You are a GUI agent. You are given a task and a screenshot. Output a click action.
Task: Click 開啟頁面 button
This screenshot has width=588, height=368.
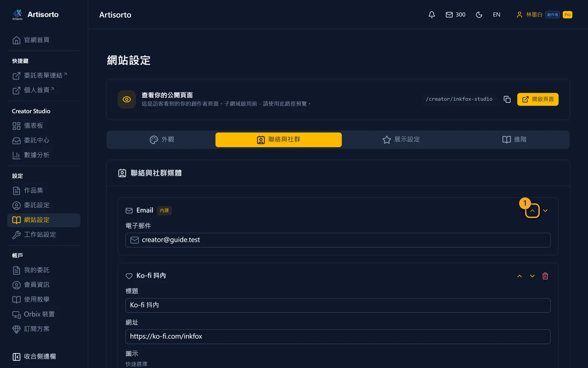tap(538, 99)
